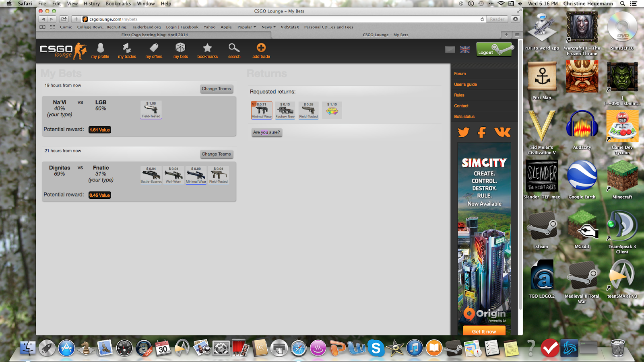Open the Rules link
The width and height of the screenshot is (644, 362).
(x=459, y=95)
